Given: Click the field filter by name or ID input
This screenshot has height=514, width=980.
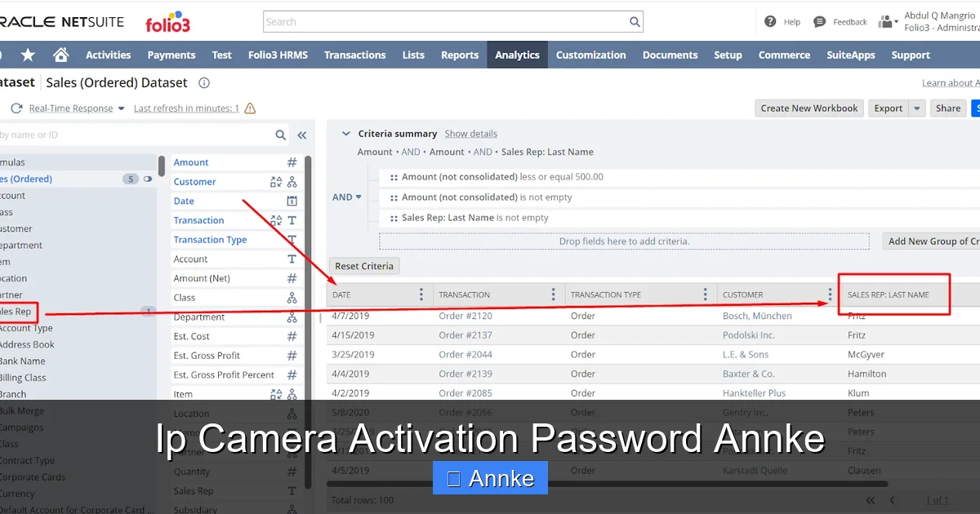Looking at the screenshot, I should pos(136,135).
